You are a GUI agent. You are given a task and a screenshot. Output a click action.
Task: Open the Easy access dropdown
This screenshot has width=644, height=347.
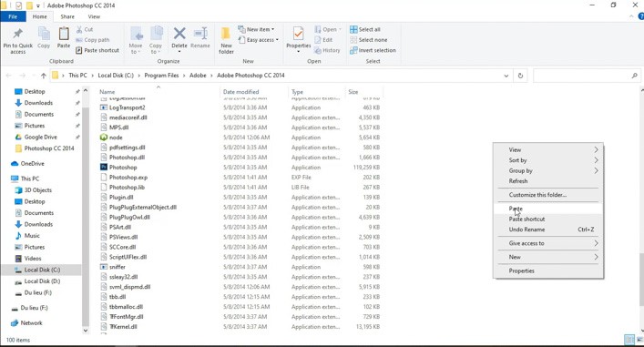(x=259, y=40)
